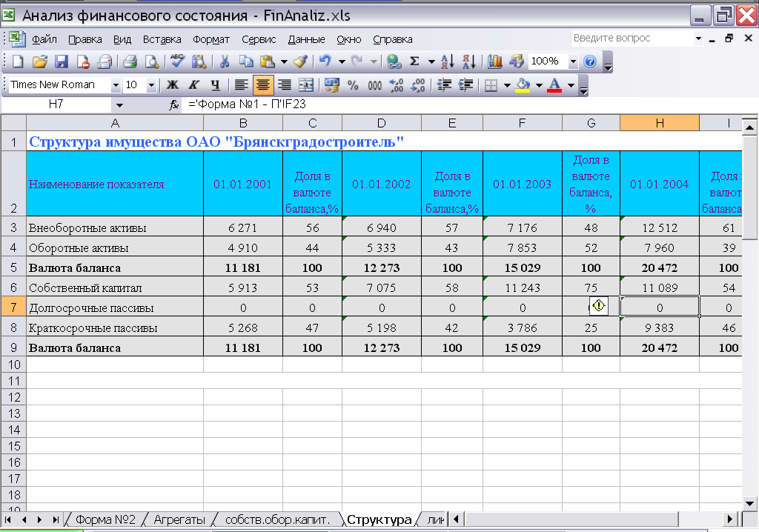The height and width of the screenshot is (532, 759).
Task: Jump to the last sheet tab arrow
Action: tap(56, 519)
